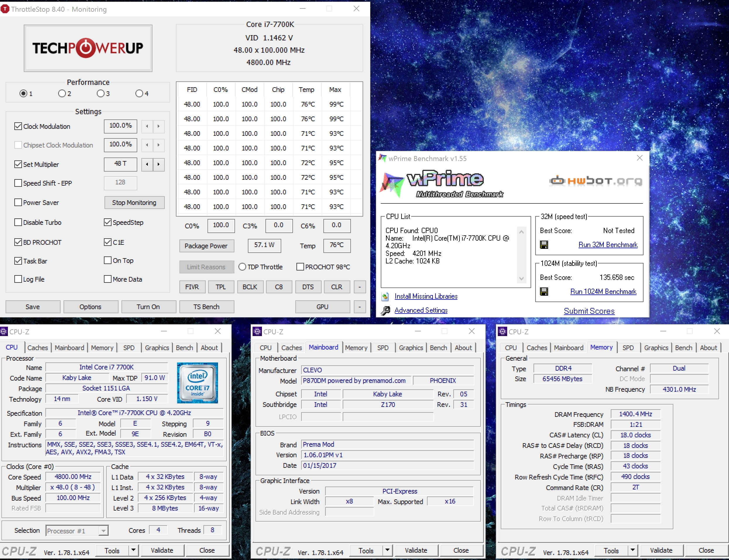The width and height of the screenshot is (729, 560).
Task: Click the ThrottleStop title bar icon
Action: pyautogui.click(x=5, y=9)
